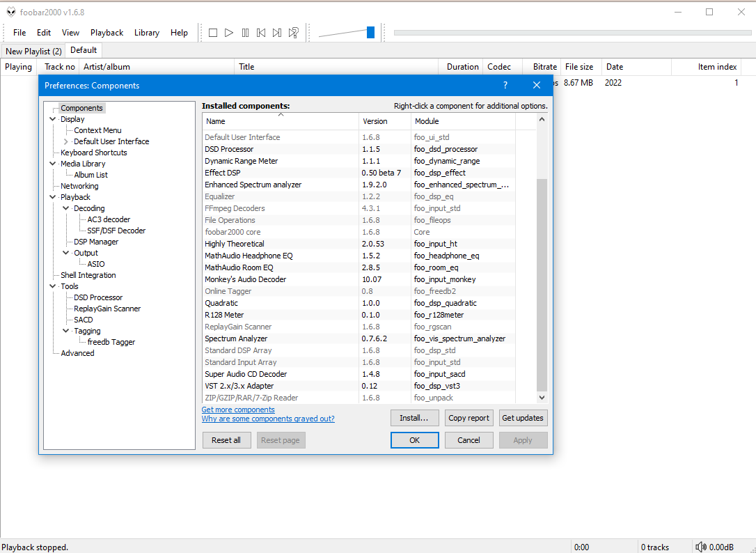Switch to New Playlist (2) tab
This screenshot has width=756, height=553.
coord(33,51)
